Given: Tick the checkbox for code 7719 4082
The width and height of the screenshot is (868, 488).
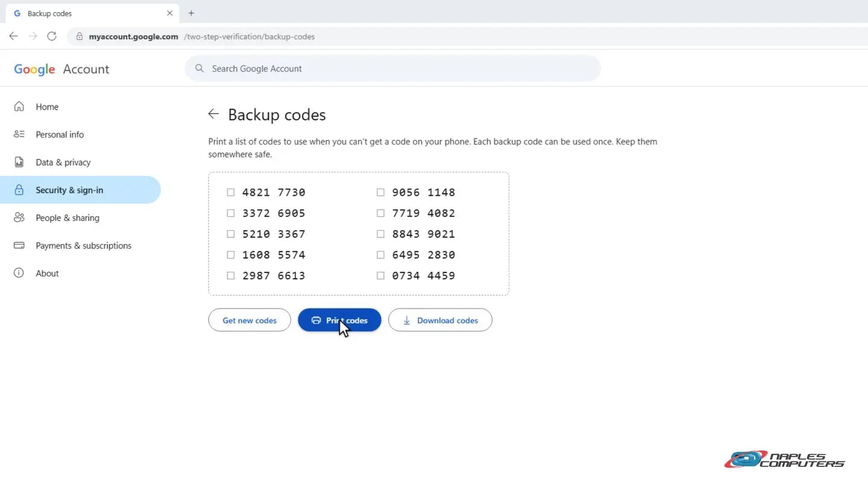Looking at the screenshot, I should coord(380,213).
